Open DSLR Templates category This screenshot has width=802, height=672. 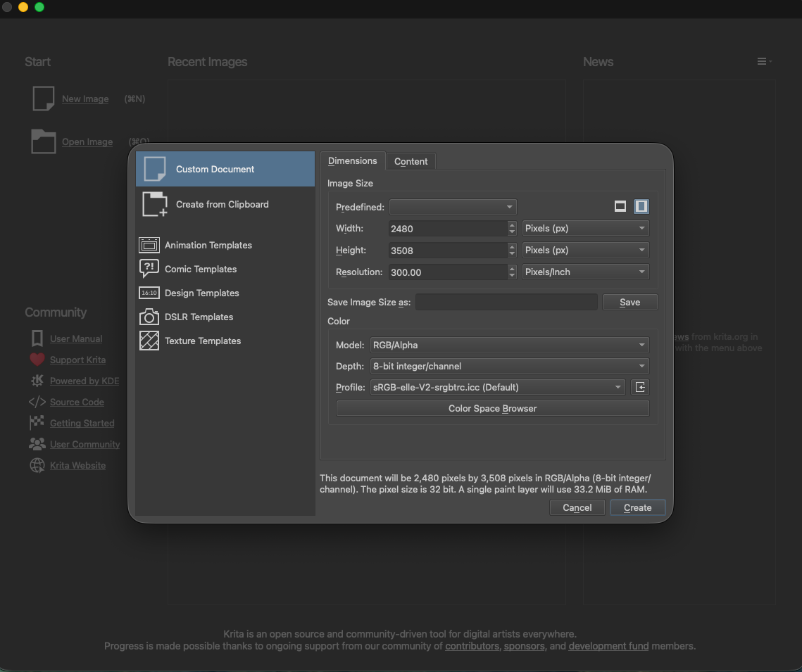point(225,317)
